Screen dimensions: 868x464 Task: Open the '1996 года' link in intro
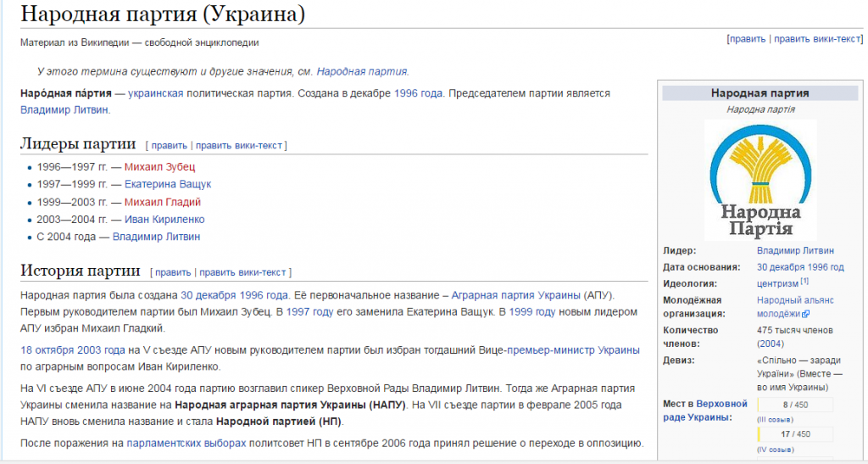click(x=418, y=93)
